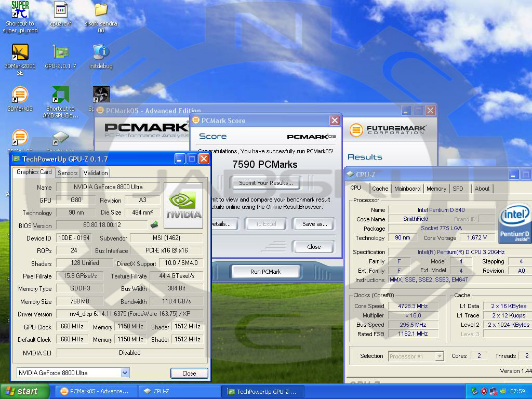
Task: Launch the 3DMark03 desktop shortcut
Action: pyautogui.click(x=20, y=95)
